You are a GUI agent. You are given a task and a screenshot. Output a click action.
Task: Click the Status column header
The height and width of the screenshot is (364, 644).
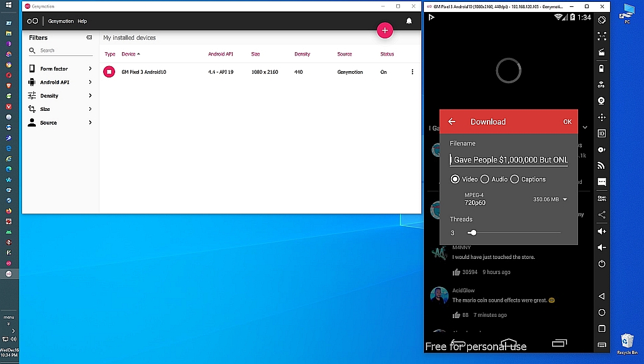pyautogui.click(x=387, y=54)
